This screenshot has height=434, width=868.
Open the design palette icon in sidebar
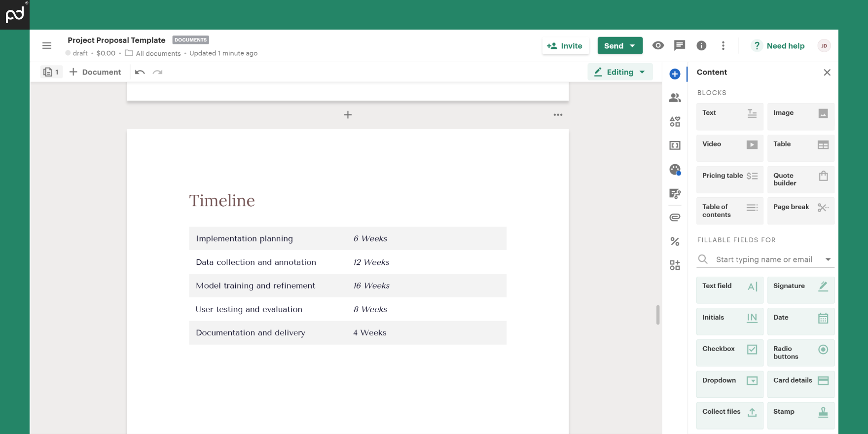675,170
